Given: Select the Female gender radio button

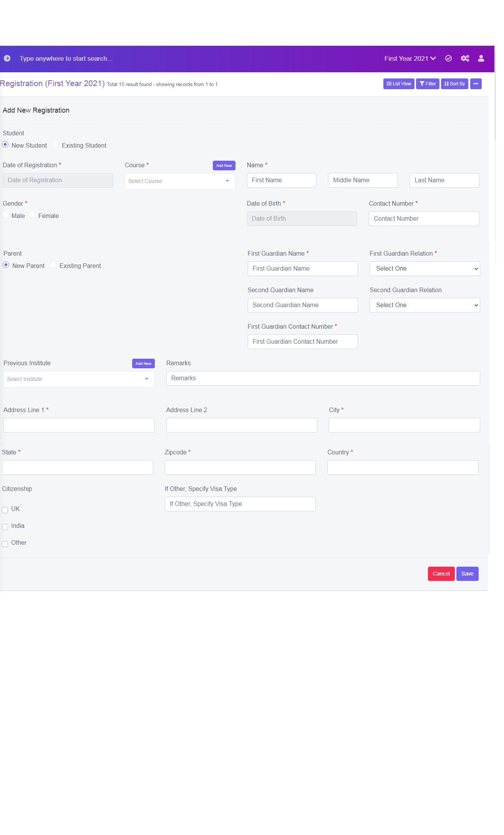Looking at the screenshot, I should (x=32, y=215).
